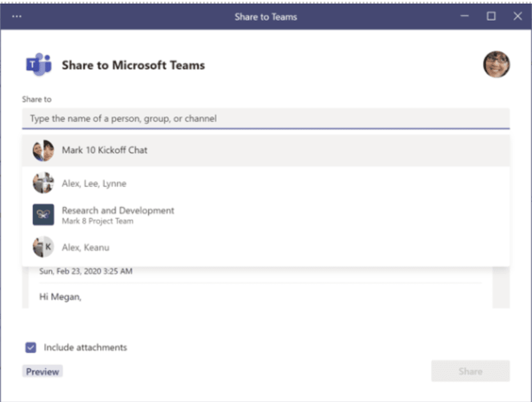Select the Alex, Keanu chat suggestion
The height and width of the screenshot is (402, 532).
point(266,247)
